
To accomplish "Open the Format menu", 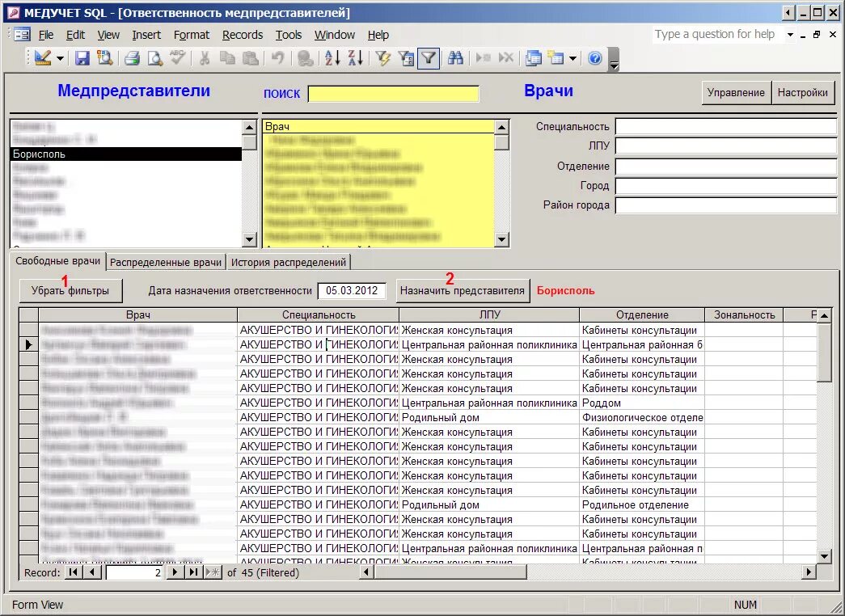I will (192, 35).
